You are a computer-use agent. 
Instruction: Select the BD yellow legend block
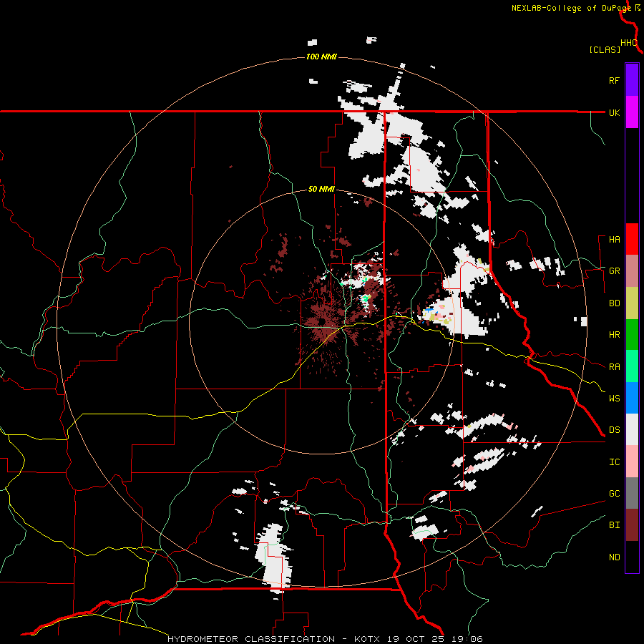[632, 303]
